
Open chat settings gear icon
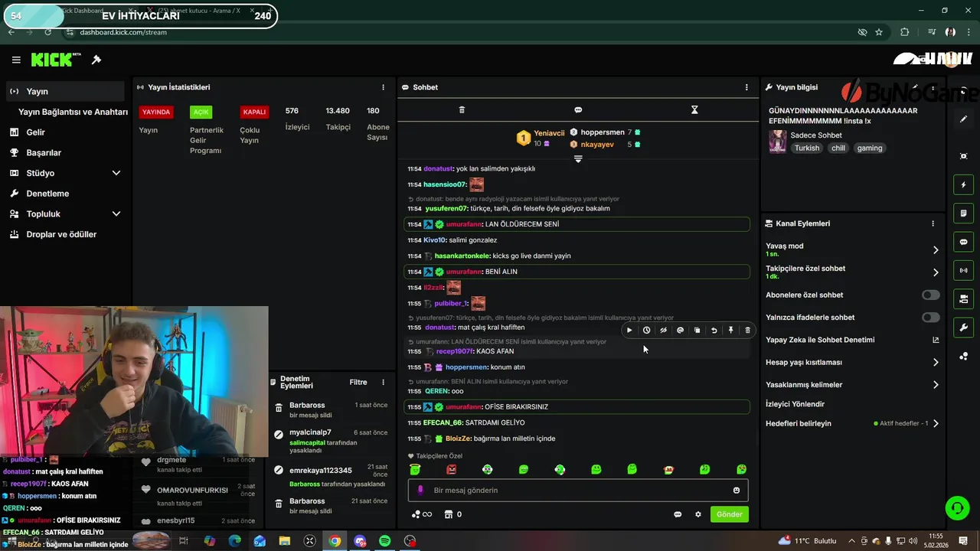698,514
